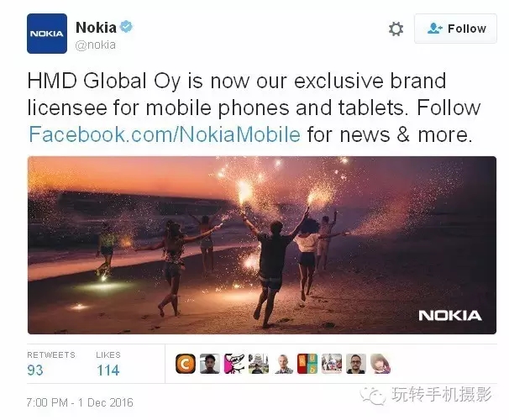
Task: View the 114 likes list
Action: pyautogui.click(x=108, y=370)
